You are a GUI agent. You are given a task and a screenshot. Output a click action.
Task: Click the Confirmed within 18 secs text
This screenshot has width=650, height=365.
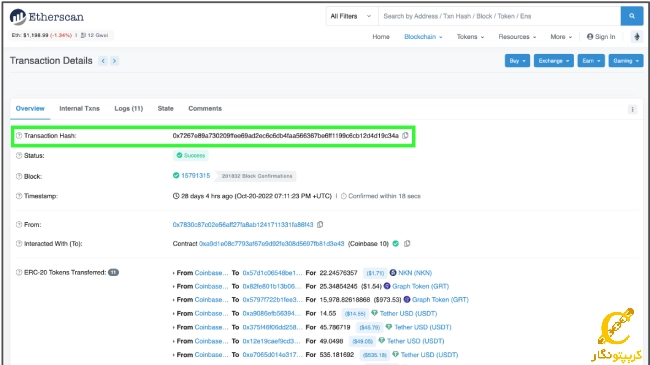coord(384,196)
